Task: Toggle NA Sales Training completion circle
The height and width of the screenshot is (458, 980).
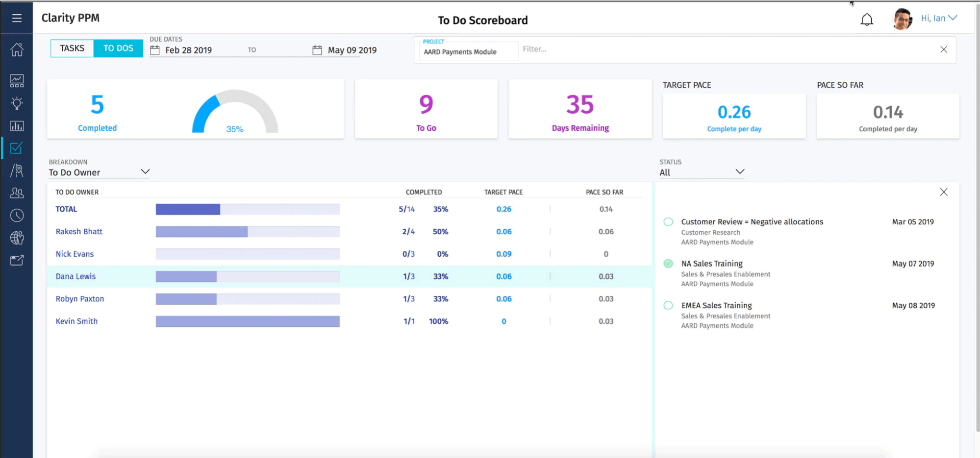Action: pos(668,264)
